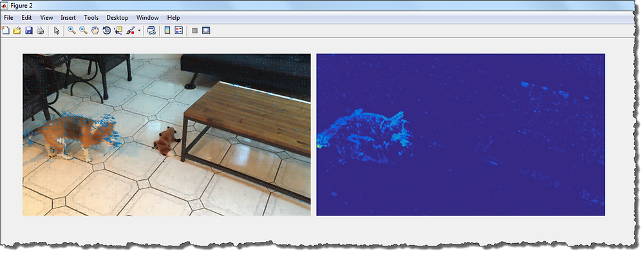The image size is (644, 254).
Task: Open the Help menu
Action: pos(173,17)
